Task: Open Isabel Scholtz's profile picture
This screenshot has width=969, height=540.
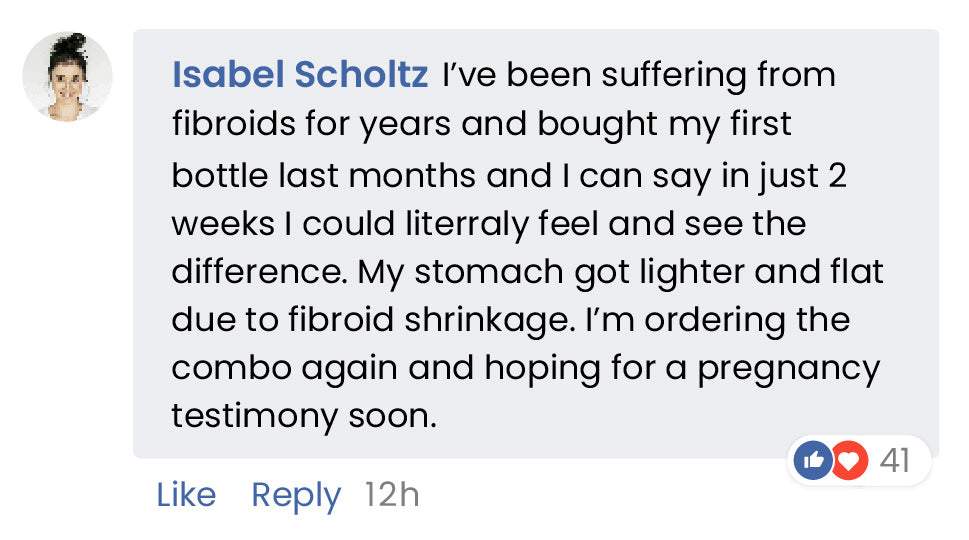Action: pyautogui.click(x=67, y=77)
